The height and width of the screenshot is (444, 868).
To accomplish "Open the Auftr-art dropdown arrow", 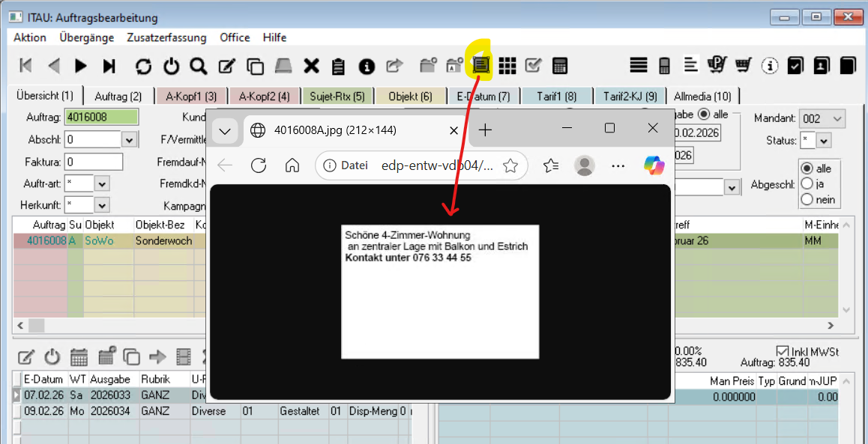I will pyautogui.click(x=102, y=183).
